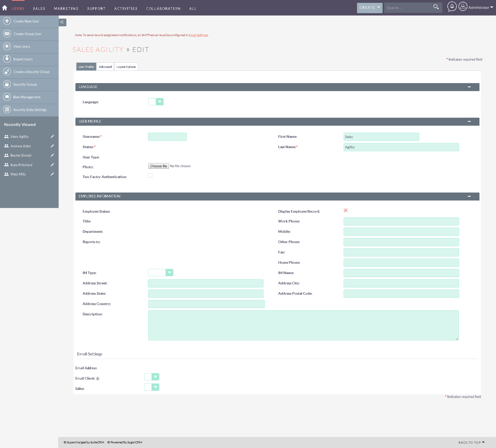Select Create a Security Group icon
496x448 pixels.
click(x=7, y=71)
